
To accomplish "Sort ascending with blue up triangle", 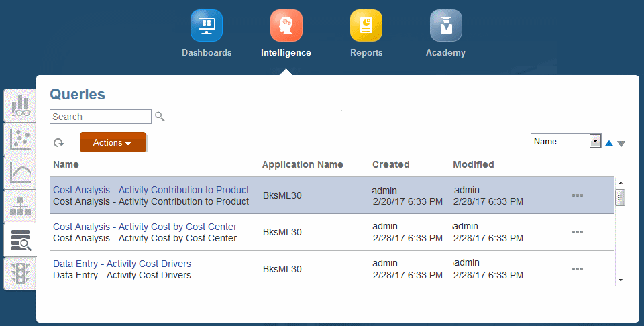I will coord(609,144).
